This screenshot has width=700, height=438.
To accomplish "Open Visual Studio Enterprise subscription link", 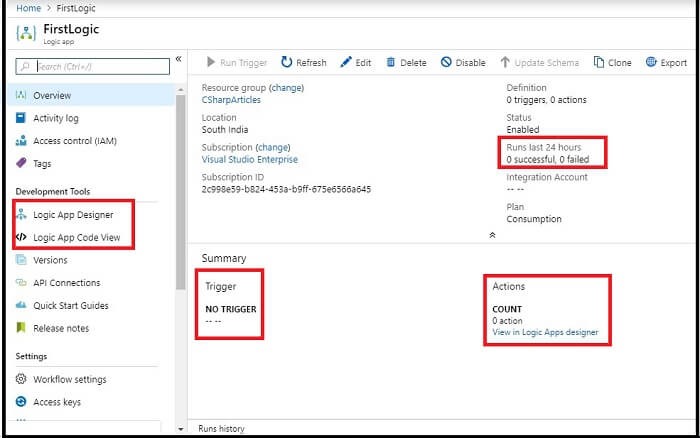I will pyautogui.click(x=250, y=159).
